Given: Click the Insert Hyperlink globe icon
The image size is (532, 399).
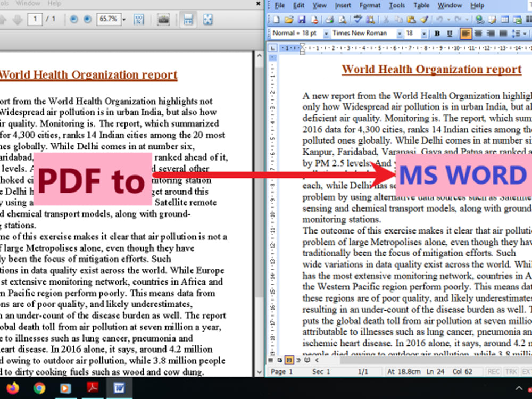Looking at the screenshot, I should (479, 20).
